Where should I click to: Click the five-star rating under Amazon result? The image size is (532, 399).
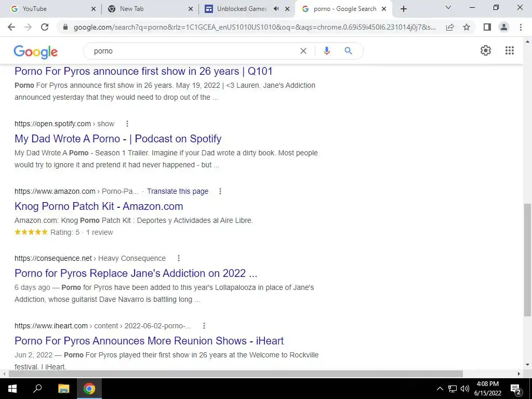coord(31,232)
